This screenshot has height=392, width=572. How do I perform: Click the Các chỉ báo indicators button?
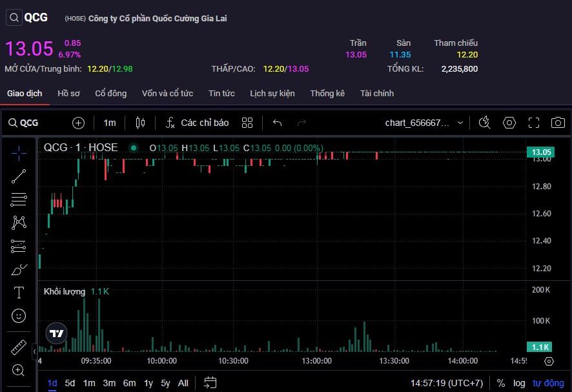click(x=197, y=123)
